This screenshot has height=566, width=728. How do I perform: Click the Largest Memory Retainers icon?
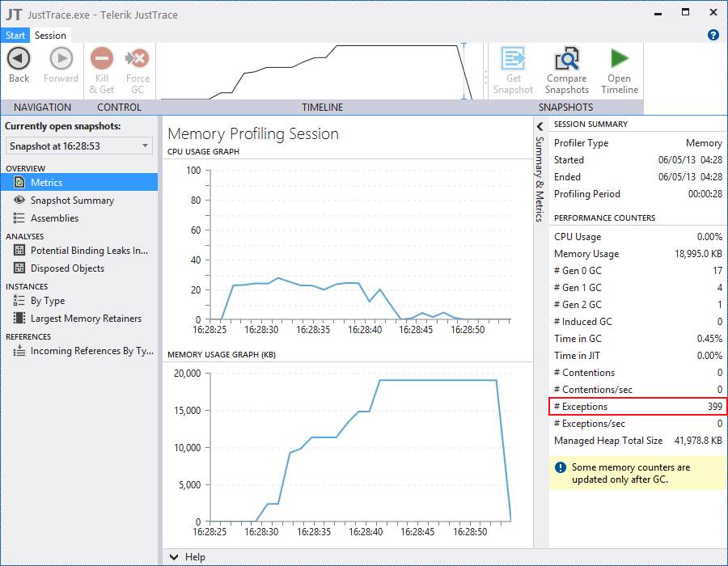19,319
